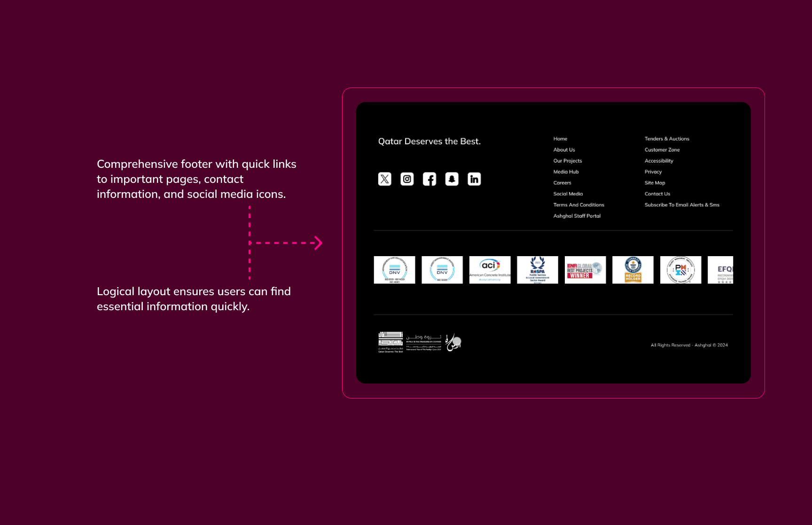Open the About Us link
This screenshot has width=812, height=525.
coord(564,150)
